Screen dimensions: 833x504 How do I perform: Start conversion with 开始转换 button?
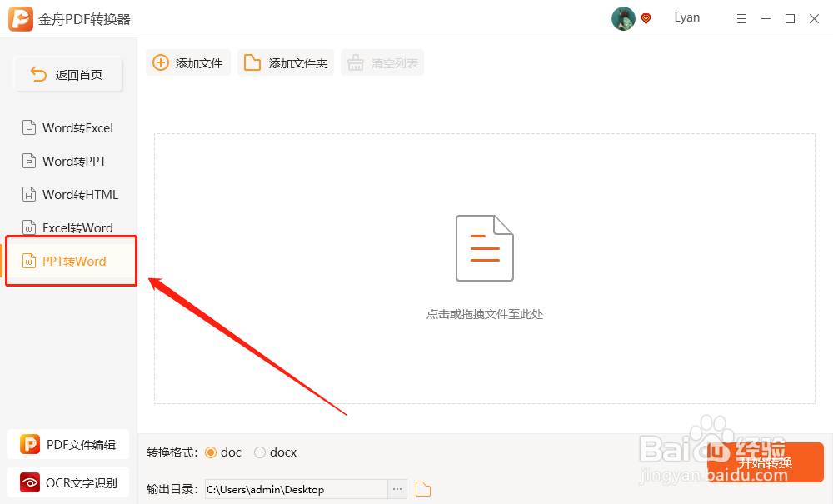click(766, 462)
